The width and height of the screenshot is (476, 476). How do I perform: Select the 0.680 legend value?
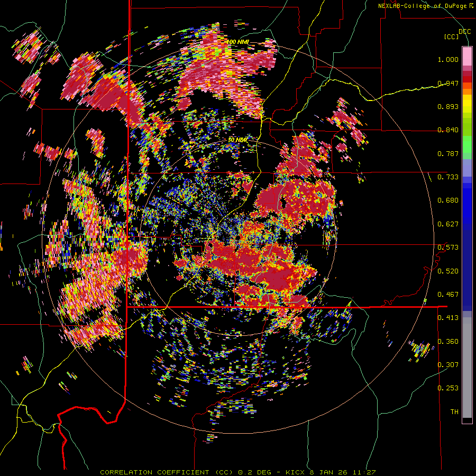pyautogui.click(x=448, y=200)
